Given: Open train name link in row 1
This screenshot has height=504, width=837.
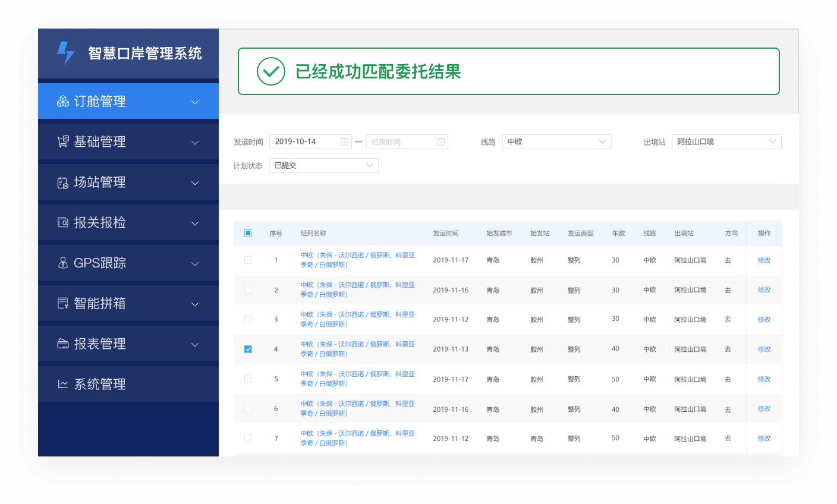Looking at the screenshot, I should [x=357, y=260].
